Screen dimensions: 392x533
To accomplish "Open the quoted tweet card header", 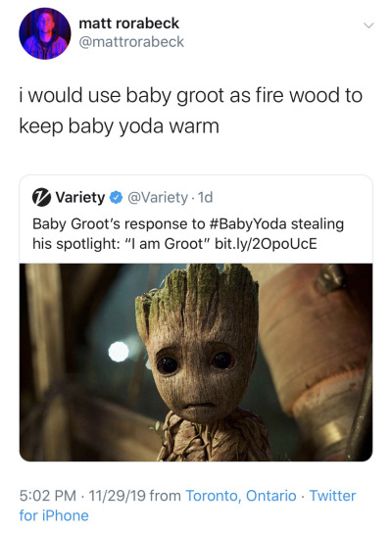I will [x=122, y=198].
